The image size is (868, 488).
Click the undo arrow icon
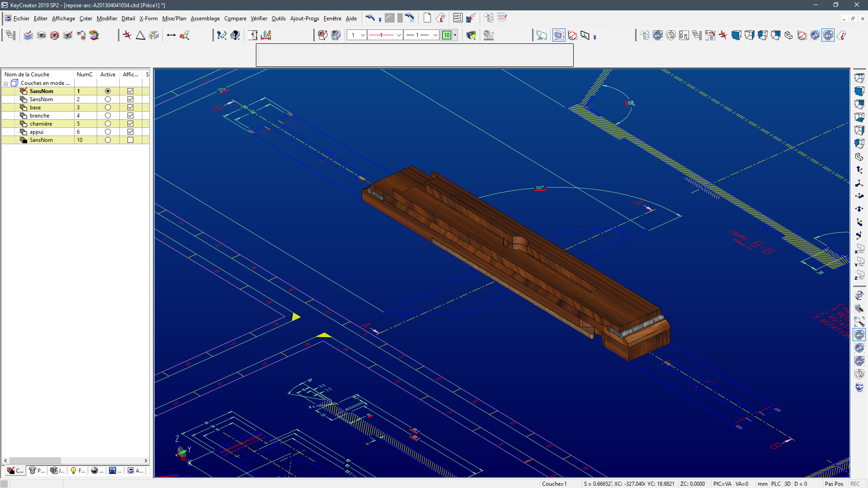370,18
